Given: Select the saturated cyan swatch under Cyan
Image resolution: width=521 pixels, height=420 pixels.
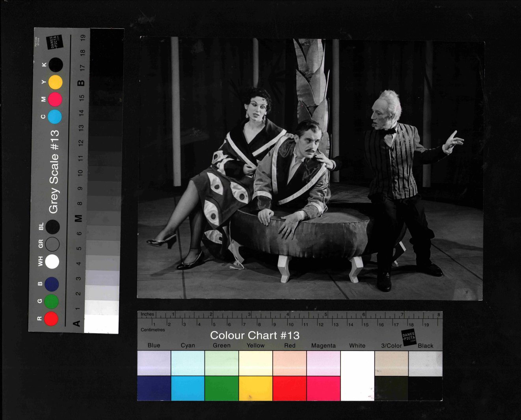Looking at the screenshot, I should click(188, 388).
